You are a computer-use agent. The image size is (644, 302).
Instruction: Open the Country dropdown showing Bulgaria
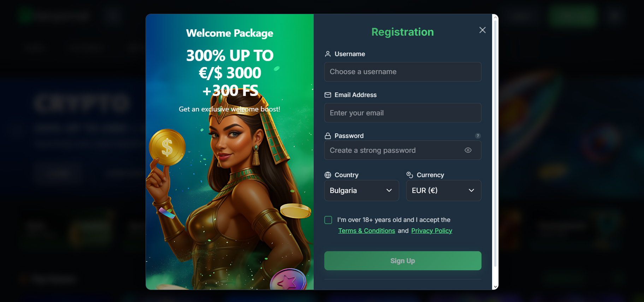(x=361, y=191)
